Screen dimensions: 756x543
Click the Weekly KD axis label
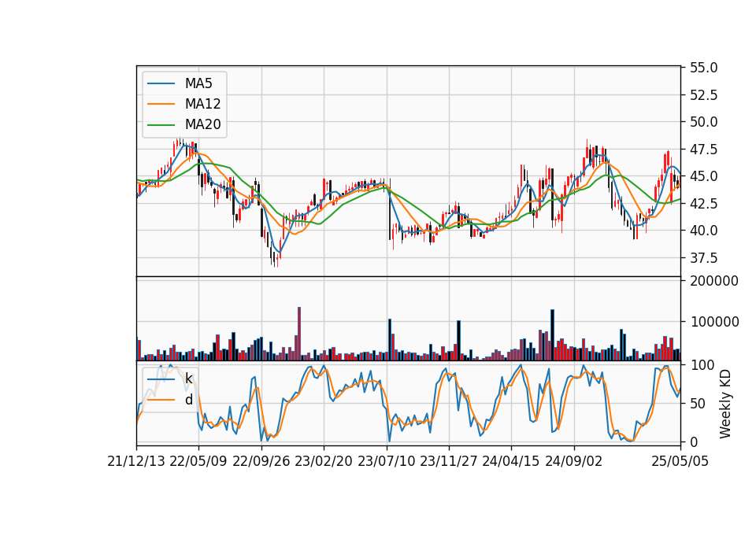click(x=725, y=404)
